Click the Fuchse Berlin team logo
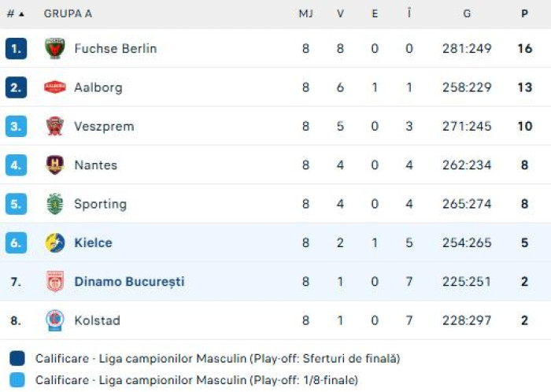Viewport: 551px width, 392px height. (x=54, y=49)
